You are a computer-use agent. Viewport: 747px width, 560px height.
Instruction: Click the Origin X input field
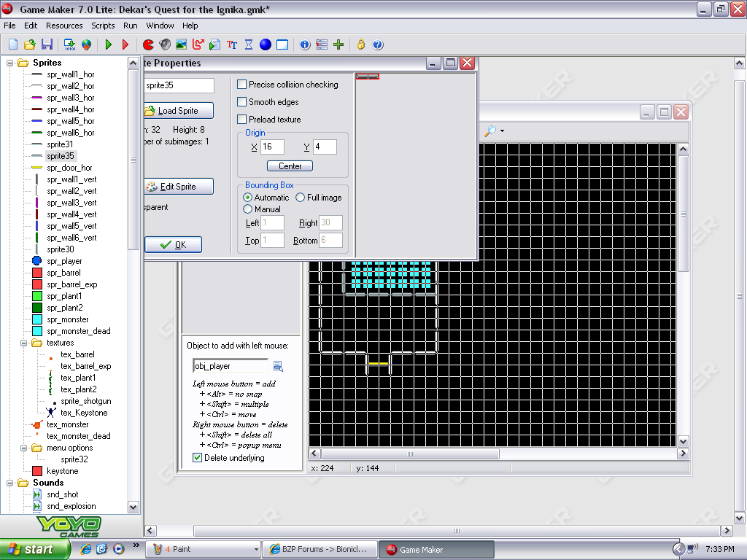click(271, 147)
